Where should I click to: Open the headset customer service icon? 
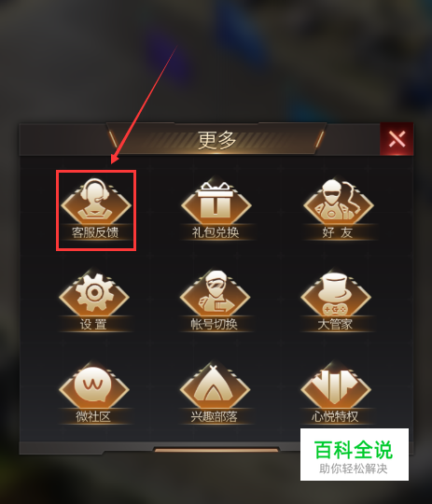96,202
